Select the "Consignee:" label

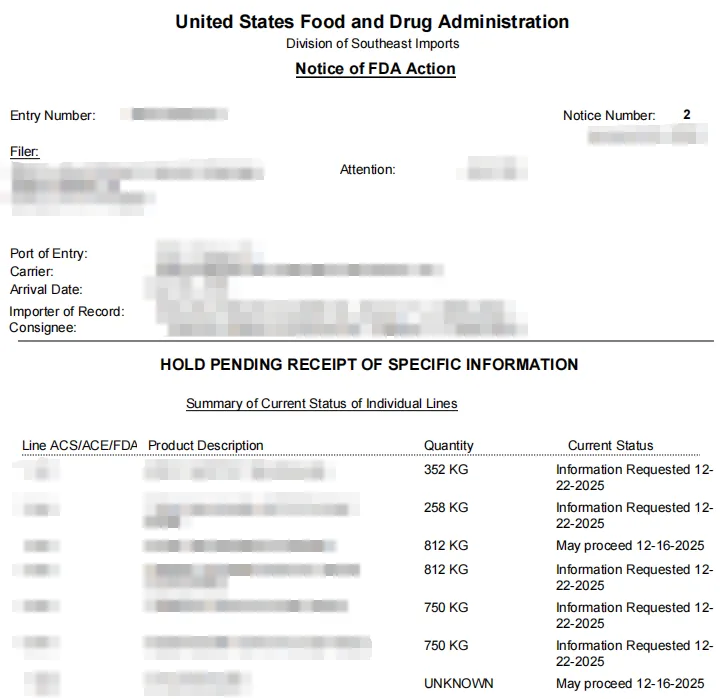click(x=43, y=328)
